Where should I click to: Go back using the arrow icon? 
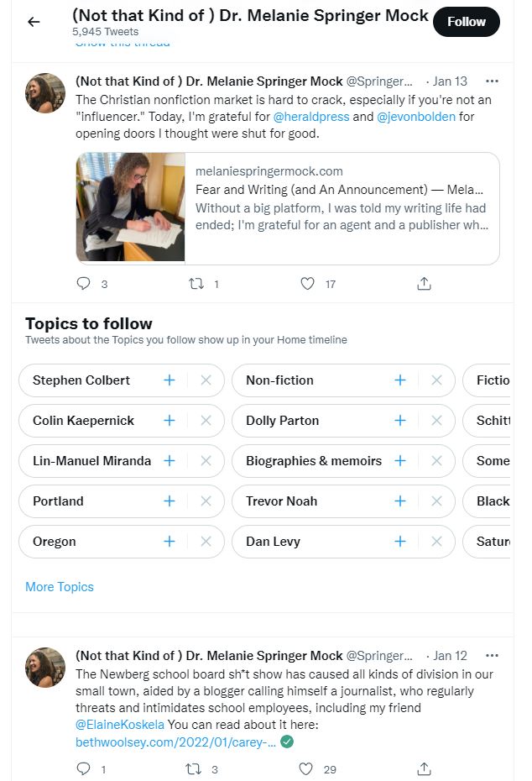(x=34, y=22)
